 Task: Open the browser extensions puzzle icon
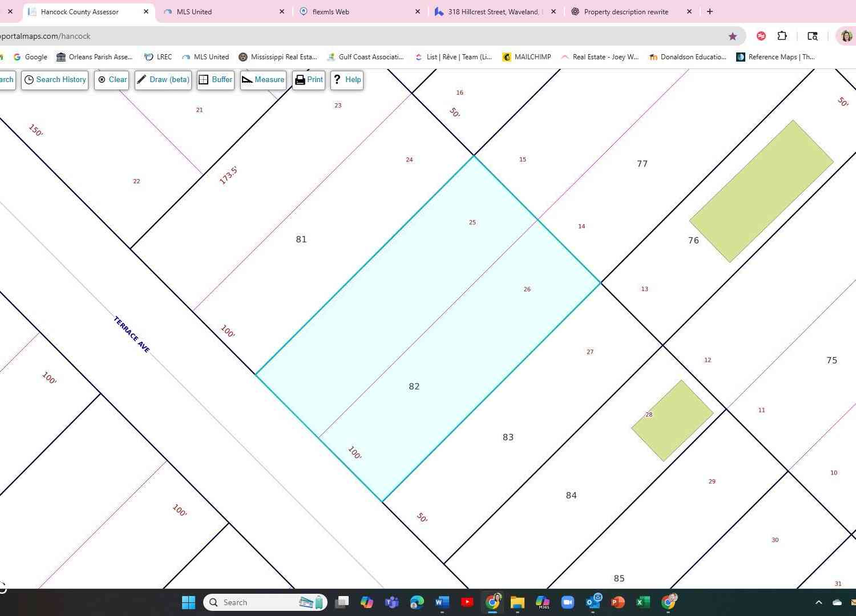point(782,36)
